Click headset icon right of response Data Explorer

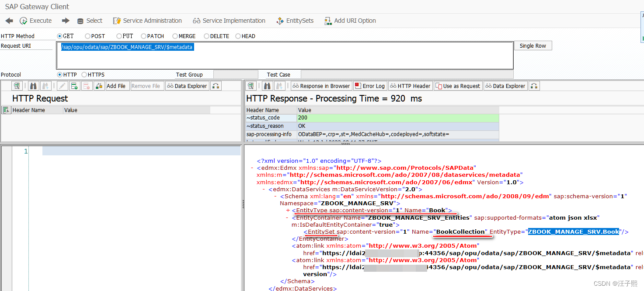(x=534, y=86)
